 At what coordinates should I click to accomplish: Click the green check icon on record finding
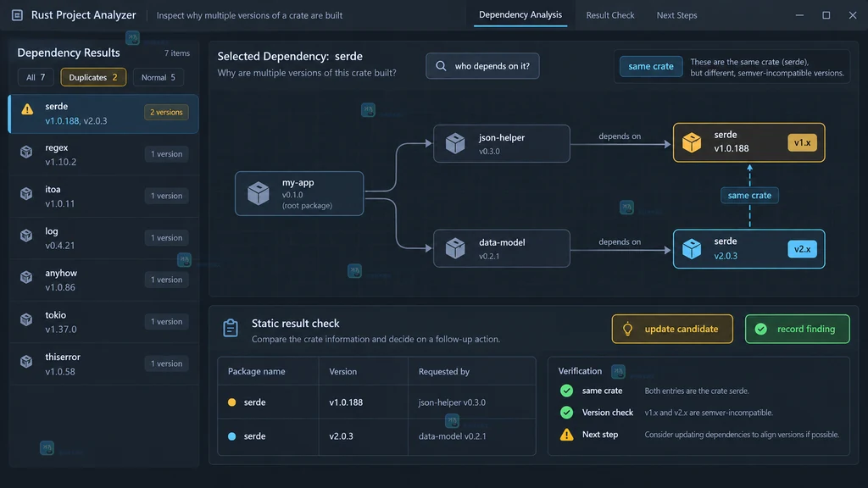coord(761,329)
